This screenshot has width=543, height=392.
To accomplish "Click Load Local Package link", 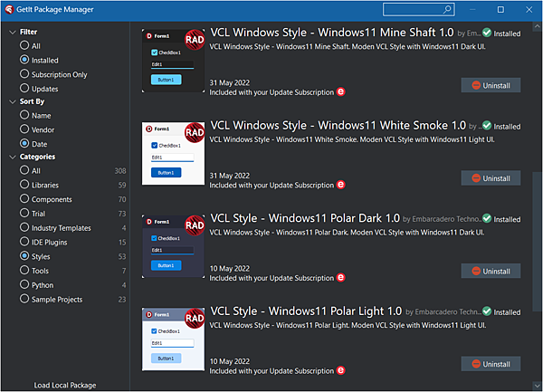I will [65, 385].
